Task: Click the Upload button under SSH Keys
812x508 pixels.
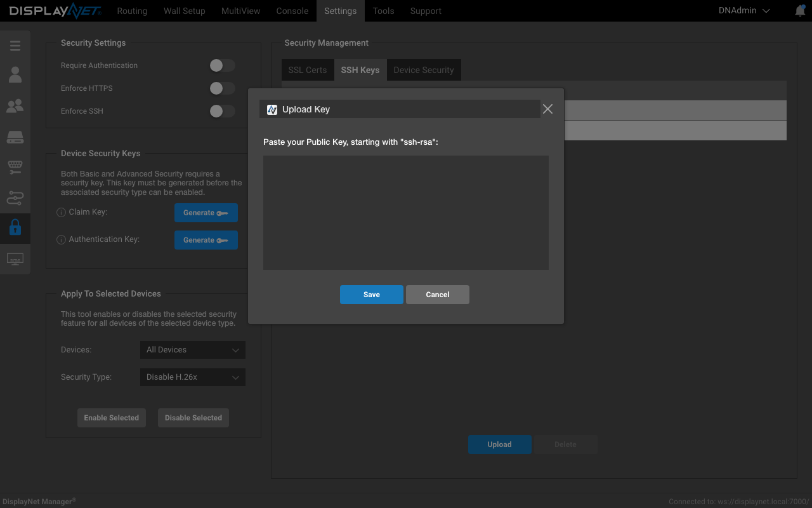Action: pos(500,444)
